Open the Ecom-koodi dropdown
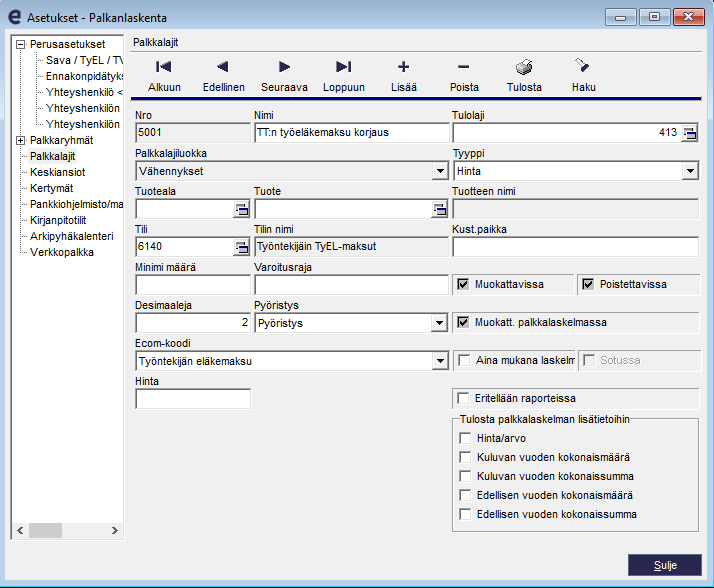 [x=440, y=361]
